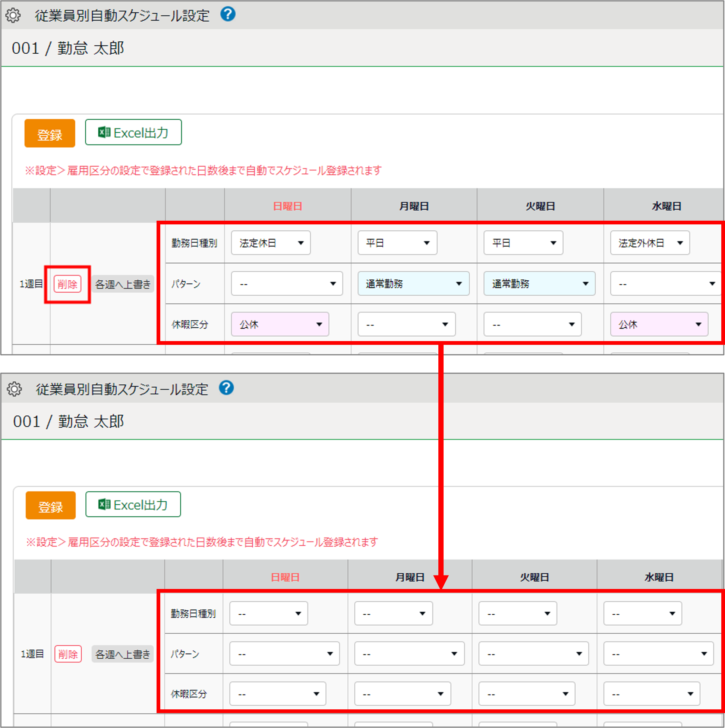Viewport: 725px width, 728px height.
Task: Click the top Excel出力 button
Action: (133, 132)
